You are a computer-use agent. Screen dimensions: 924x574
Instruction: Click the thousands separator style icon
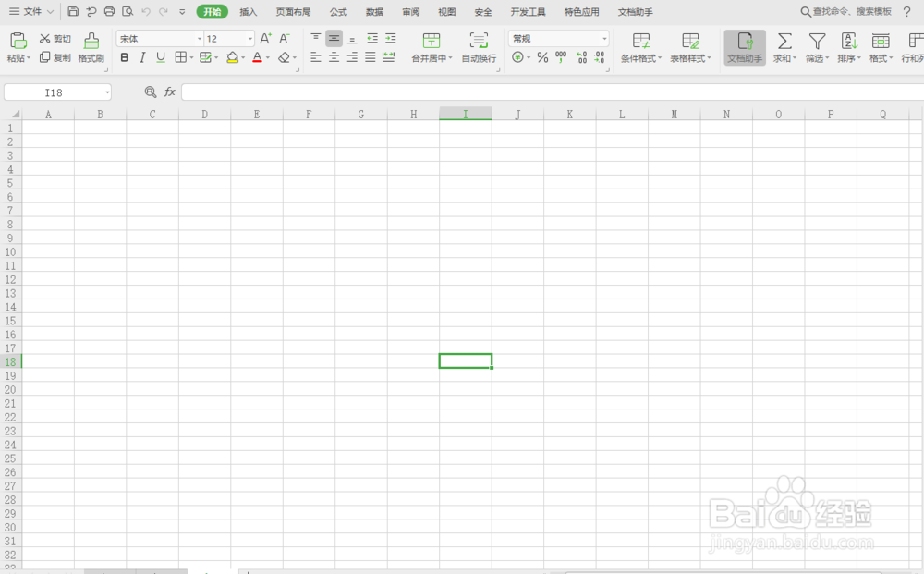tap(561, 57)
